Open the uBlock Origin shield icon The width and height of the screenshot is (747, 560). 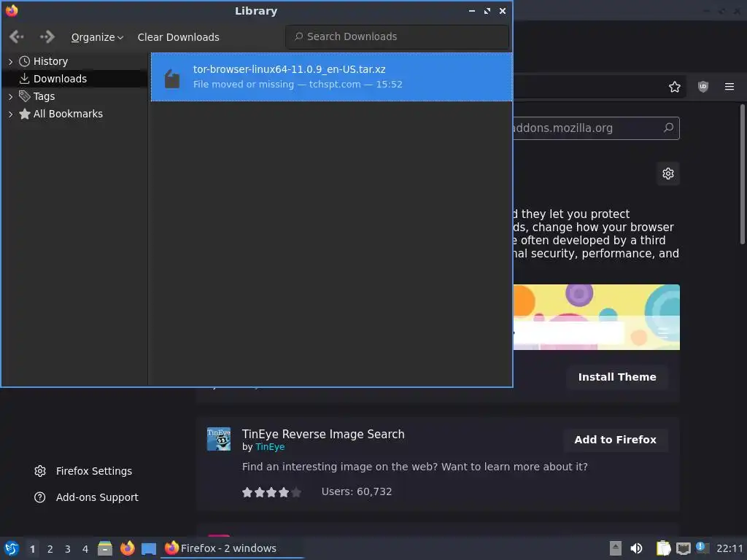coord(703,87)
